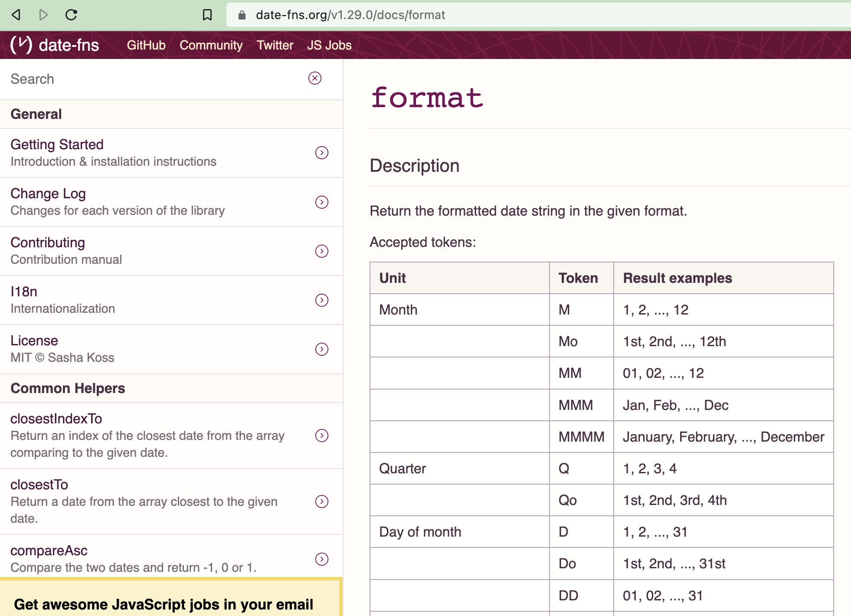This screenshot has width=851, height=616.
Task: Open the compareAsc documentation entry
Action: point(49,550)
